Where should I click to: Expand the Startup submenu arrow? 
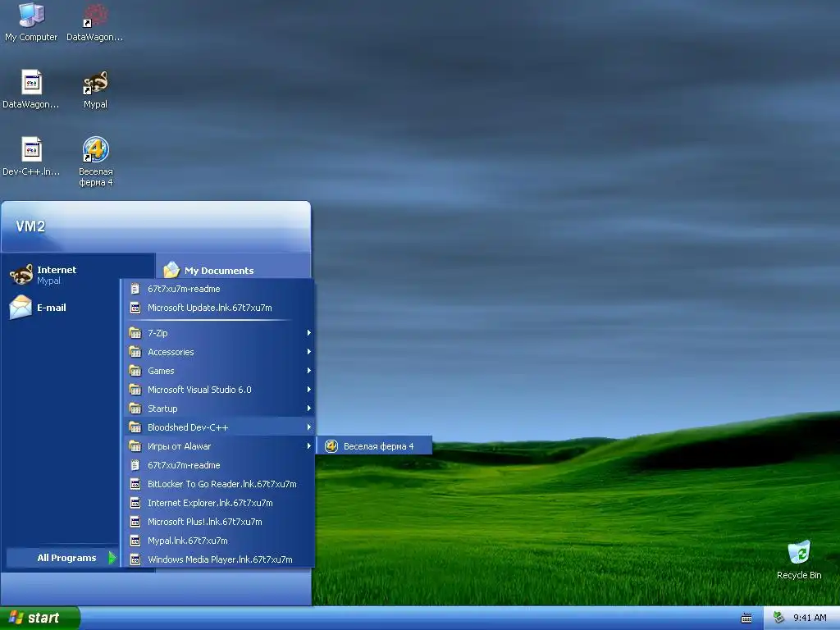[308, 409]
